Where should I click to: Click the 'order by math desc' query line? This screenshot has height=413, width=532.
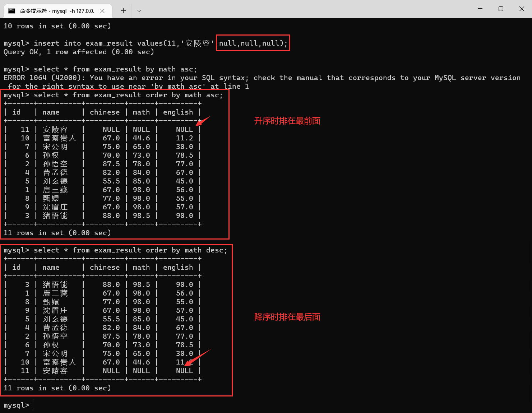115,250
